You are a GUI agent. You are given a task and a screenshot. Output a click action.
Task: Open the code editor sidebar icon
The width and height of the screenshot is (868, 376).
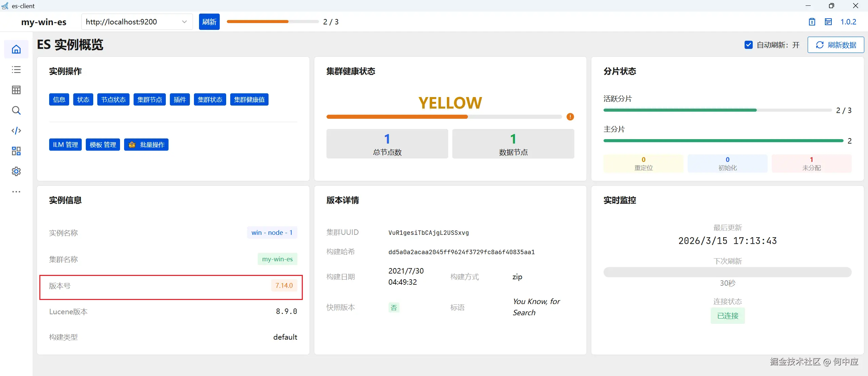(x=16, y=131)
